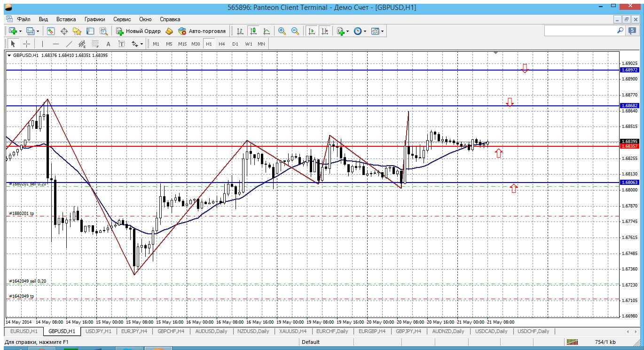Open the Сервис menu
This screenshot has width=644, height=350.
click(x=122, y=19)
